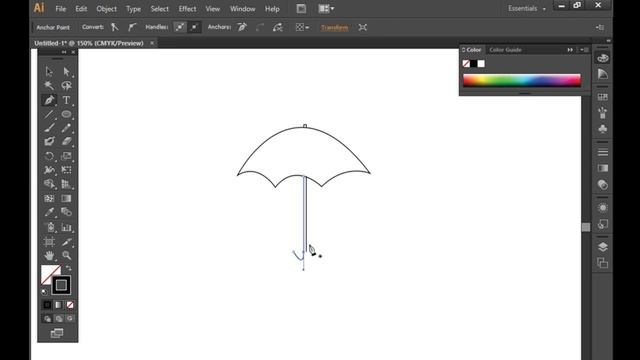The image size is (640, 360).
Task: Select the Slice tool
Action: (66, 242)
